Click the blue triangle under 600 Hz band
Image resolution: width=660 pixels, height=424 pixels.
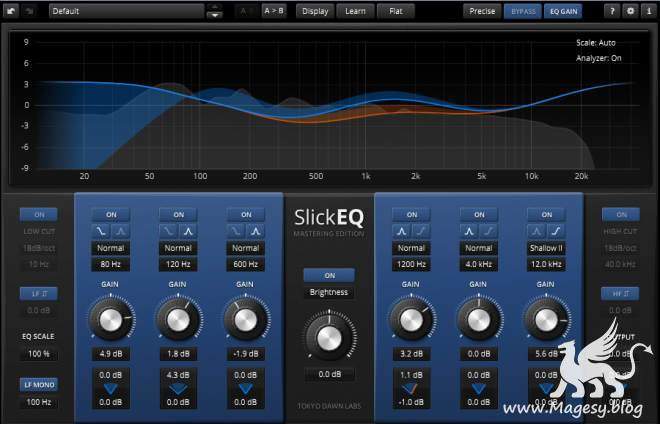tap(246, 389)
